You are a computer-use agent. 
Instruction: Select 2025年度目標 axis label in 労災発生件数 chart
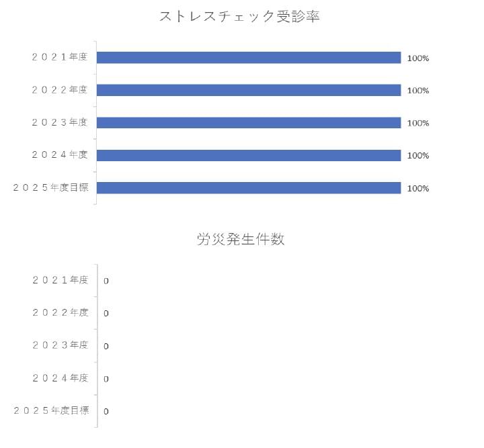(50, 410)
